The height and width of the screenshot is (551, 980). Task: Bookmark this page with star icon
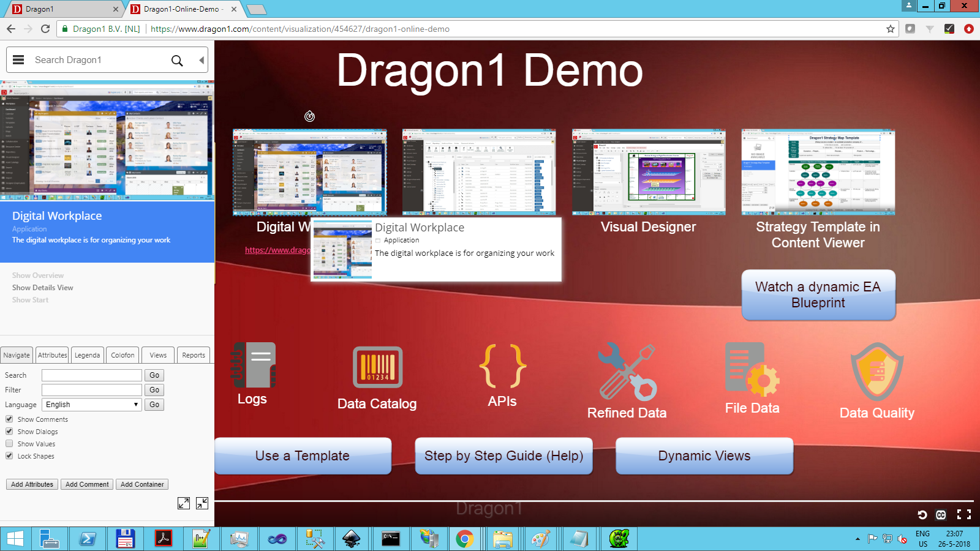tap(891, 29)
